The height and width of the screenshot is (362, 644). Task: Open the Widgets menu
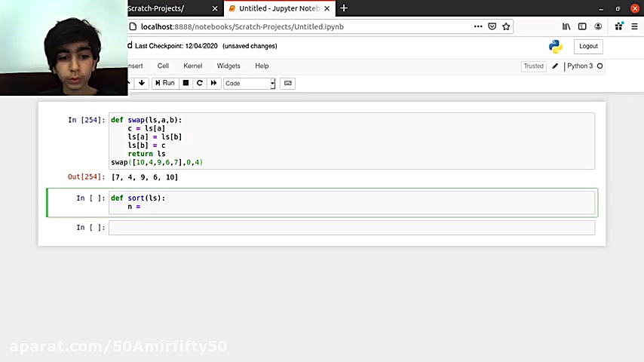[x=228, y=66]
